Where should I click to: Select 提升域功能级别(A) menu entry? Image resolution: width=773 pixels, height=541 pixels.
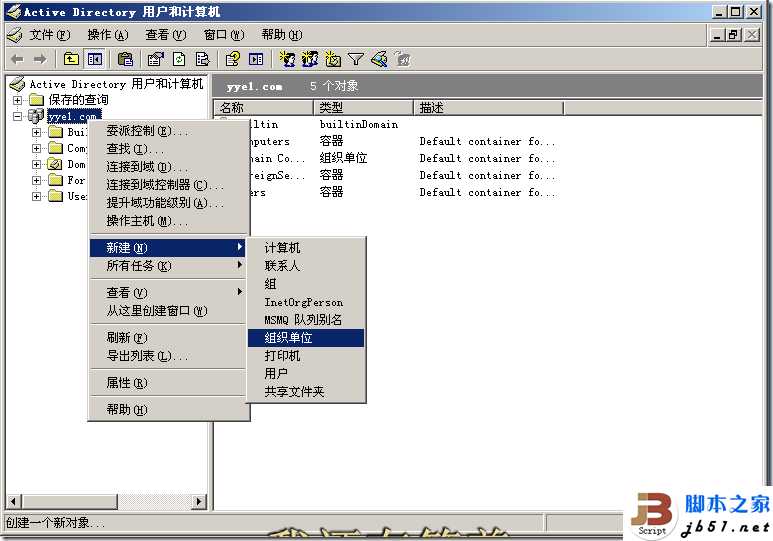tap(168, 203)
